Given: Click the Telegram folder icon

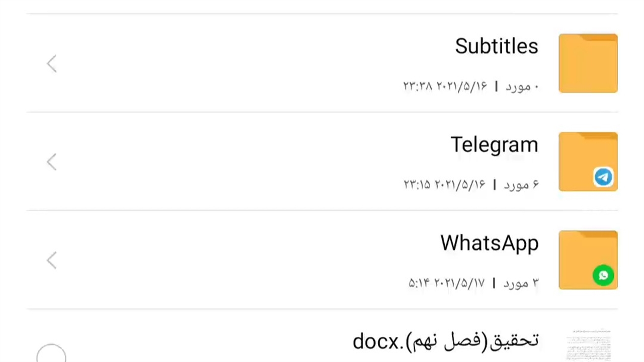Looking at the screenshot, I should pyautogui.click(x=584, y=156).
